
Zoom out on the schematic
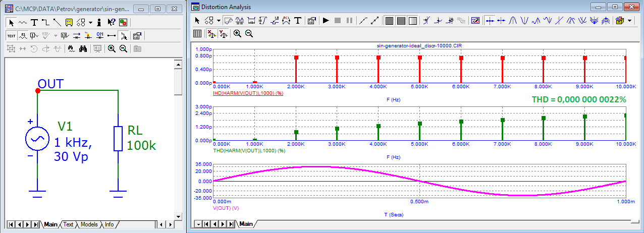click(123, 48)
